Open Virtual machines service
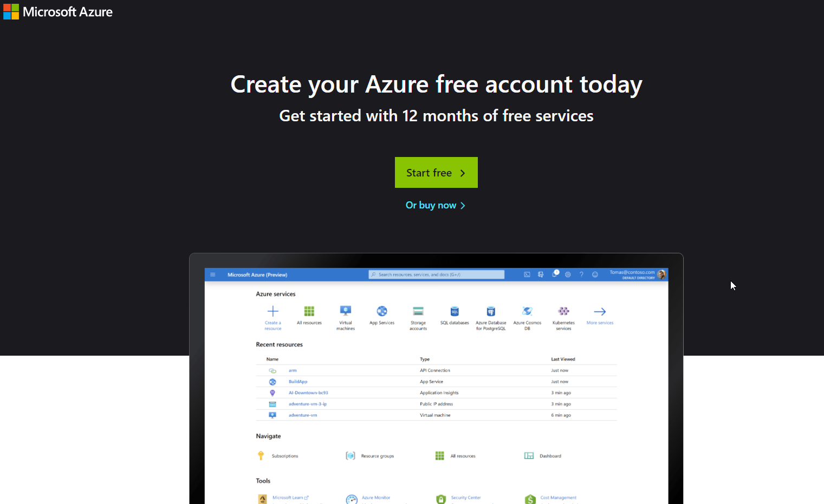The width and height of the screenshot is (824, 504). tap(345, 317)
